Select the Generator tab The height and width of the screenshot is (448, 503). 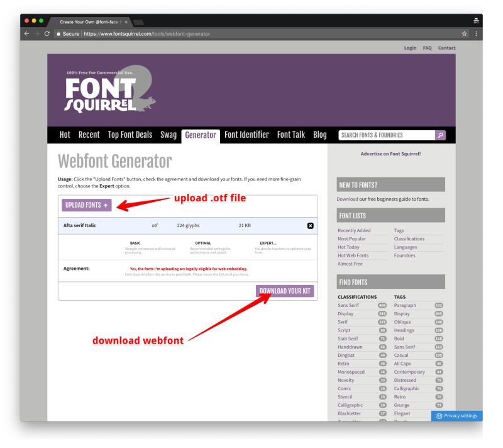[x=201, y=135]
